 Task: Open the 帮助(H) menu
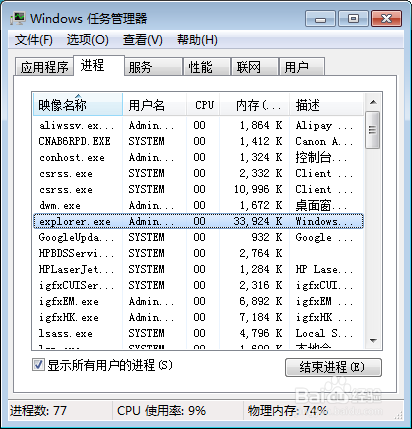pos(197,40)
